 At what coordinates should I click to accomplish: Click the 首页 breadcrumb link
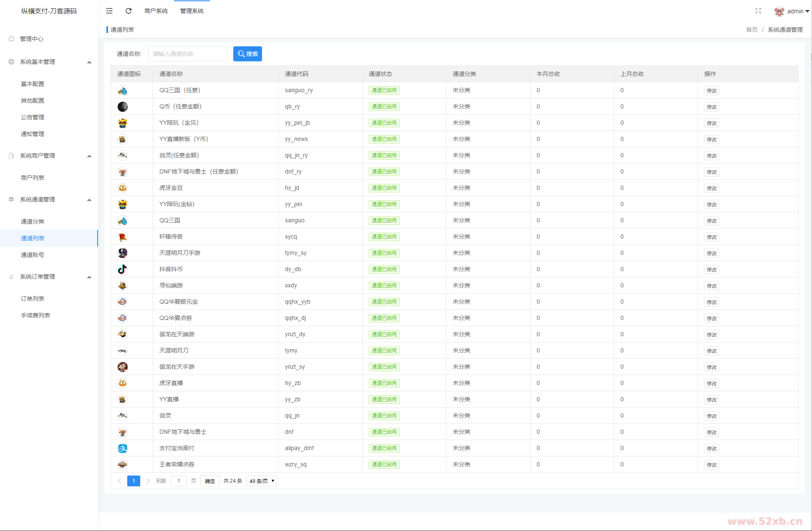click(x=751, y=30)
